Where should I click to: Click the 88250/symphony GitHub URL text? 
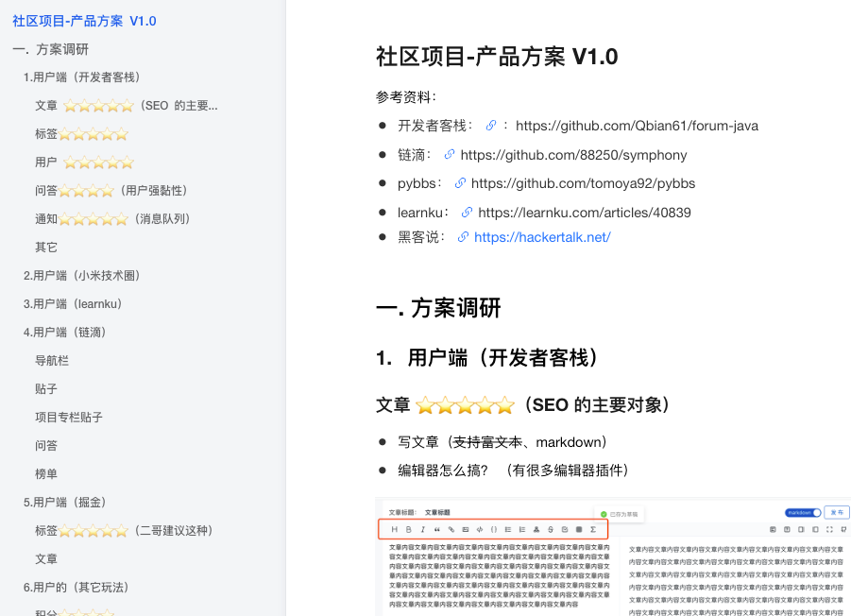pos(573,155)
